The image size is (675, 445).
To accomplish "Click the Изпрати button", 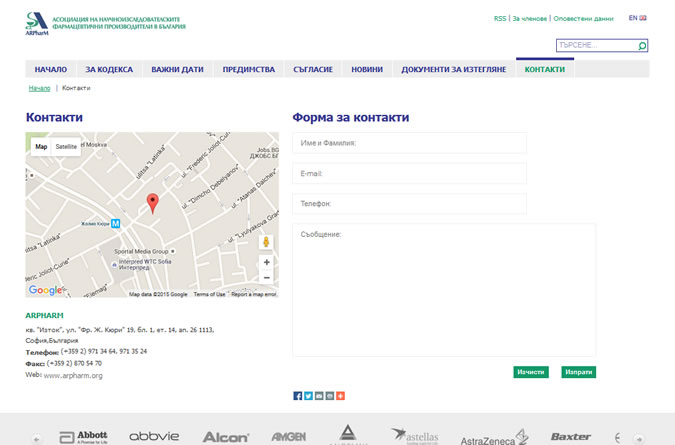I will point(579,372).
